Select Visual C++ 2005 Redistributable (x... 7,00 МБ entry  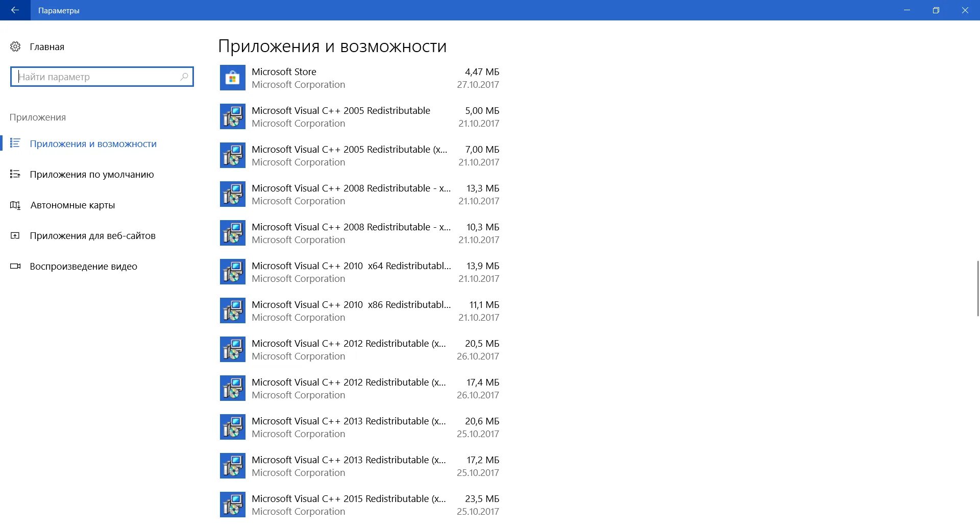[x=359, y=155]
